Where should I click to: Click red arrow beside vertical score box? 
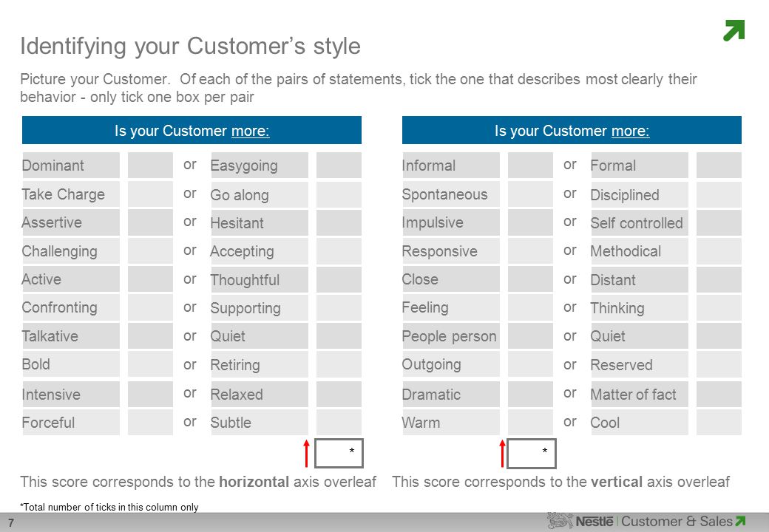[502, 453]
